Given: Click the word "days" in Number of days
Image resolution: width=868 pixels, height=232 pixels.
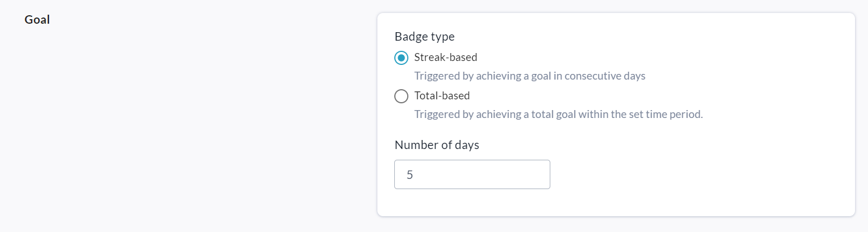Looking at the screenshot, I should click(x=468, y=145).
